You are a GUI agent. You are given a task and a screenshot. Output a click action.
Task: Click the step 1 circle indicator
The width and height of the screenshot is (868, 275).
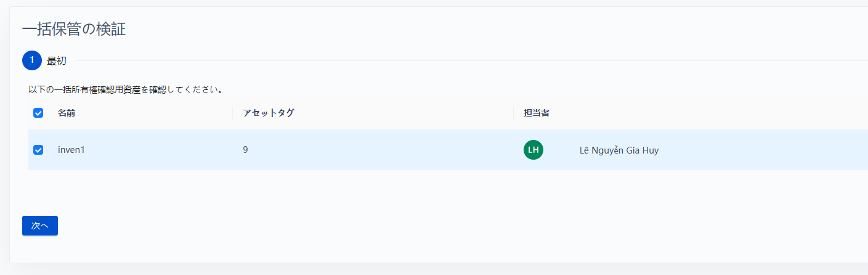click(x=32, y=60)
